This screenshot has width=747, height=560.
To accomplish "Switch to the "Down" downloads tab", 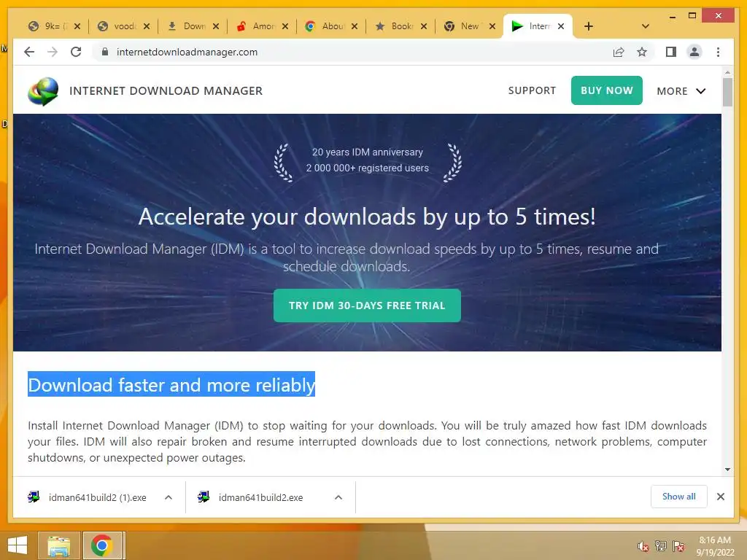I will 189,26.
